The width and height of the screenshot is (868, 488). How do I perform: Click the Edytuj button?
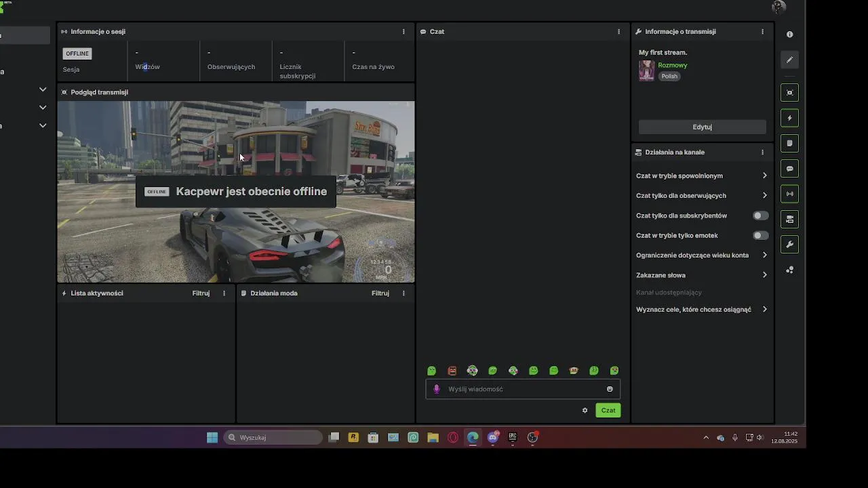pos(703,127)
